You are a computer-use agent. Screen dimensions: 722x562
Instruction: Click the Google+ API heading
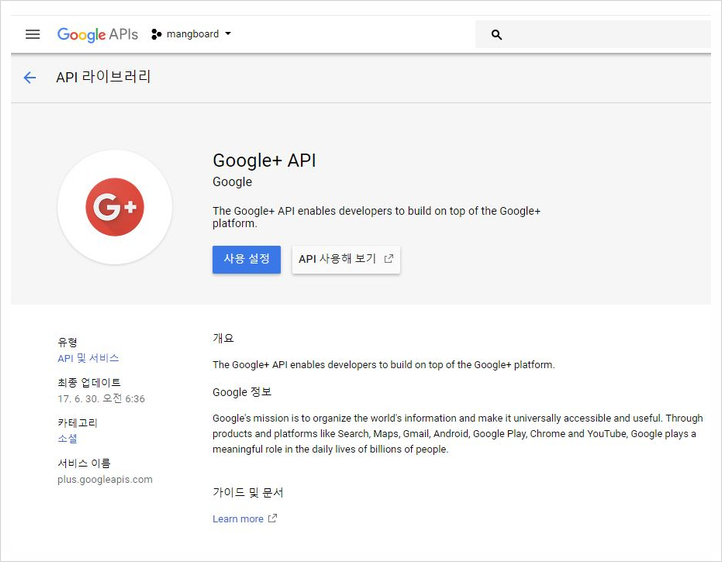264,161
